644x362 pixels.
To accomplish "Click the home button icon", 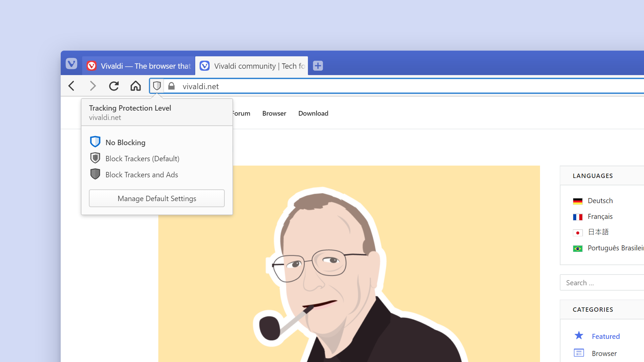I will (136, 86).
